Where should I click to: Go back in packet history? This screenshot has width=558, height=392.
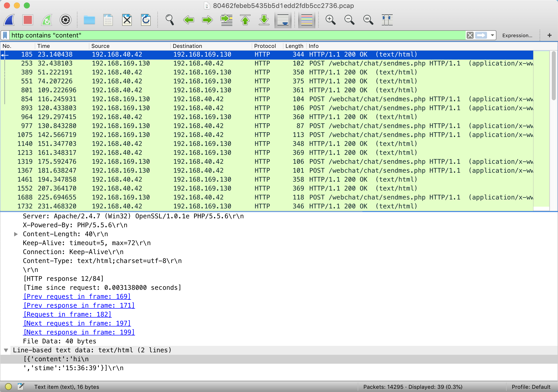(189, 20)
